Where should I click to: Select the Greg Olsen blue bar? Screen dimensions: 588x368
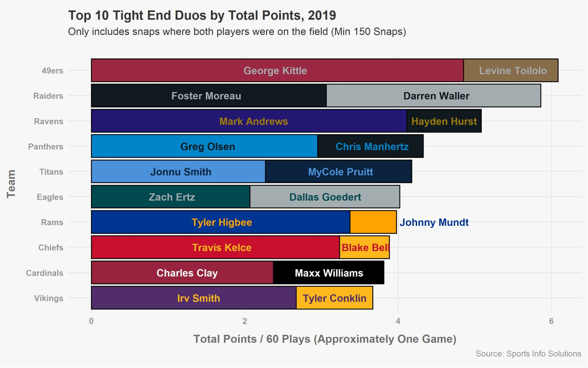[204, 147]
